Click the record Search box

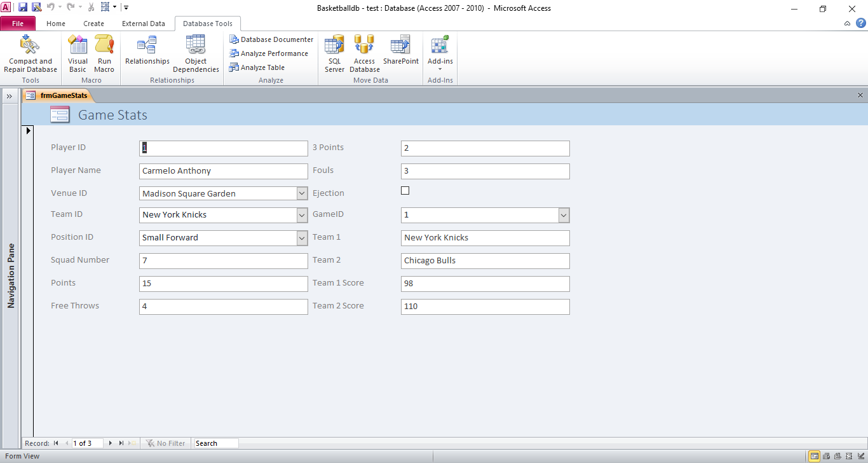click(x=217, y=443)
